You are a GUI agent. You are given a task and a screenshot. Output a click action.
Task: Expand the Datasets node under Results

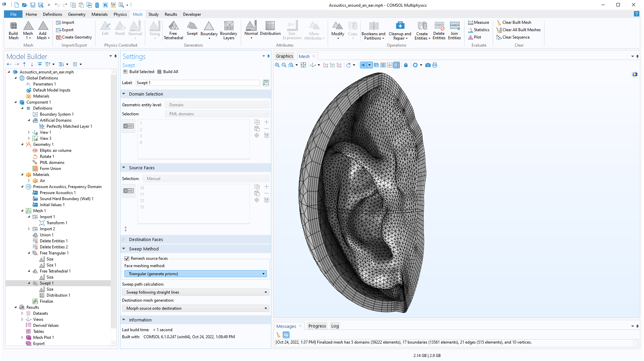coord(22,313)
